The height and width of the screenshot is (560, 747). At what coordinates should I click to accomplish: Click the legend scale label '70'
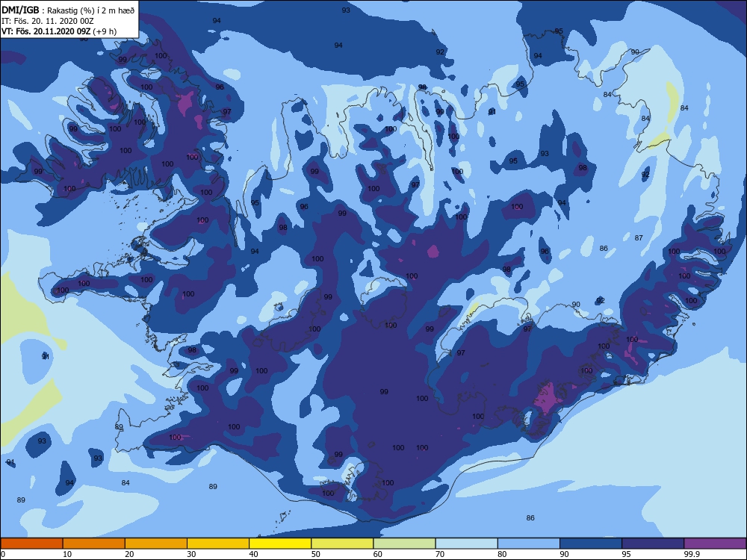[440, 554]
